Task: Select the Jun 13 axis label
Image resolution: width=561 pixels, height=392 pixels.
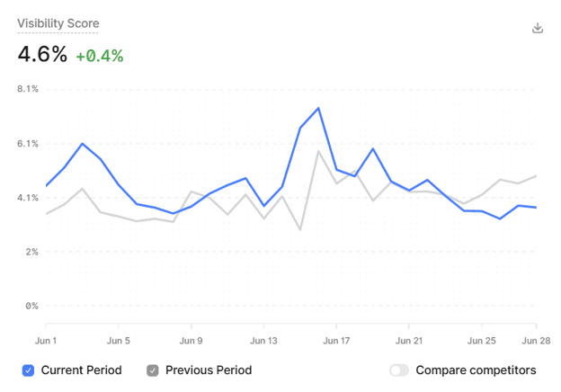Action: click(263, 341)
